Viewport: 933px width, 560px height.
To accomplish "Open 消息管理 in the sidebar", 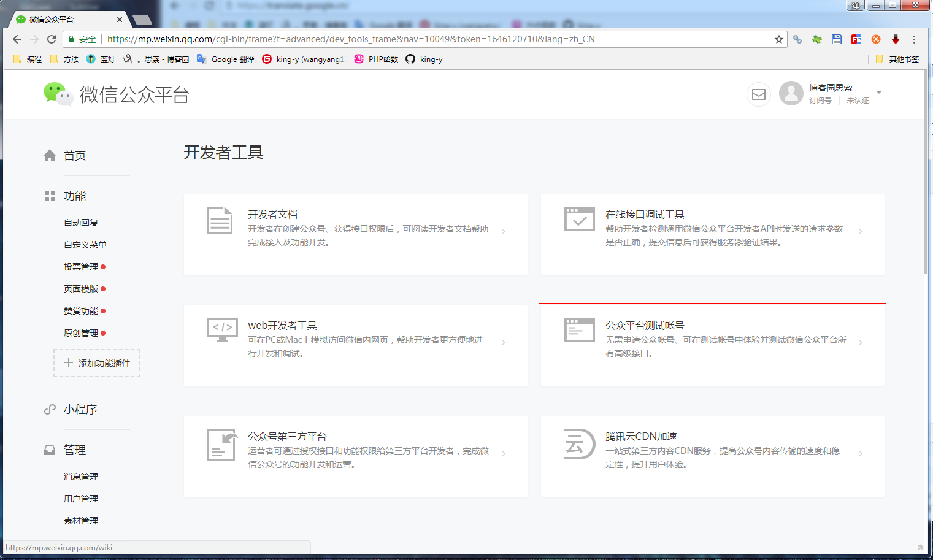I will (x=81, y=477).
